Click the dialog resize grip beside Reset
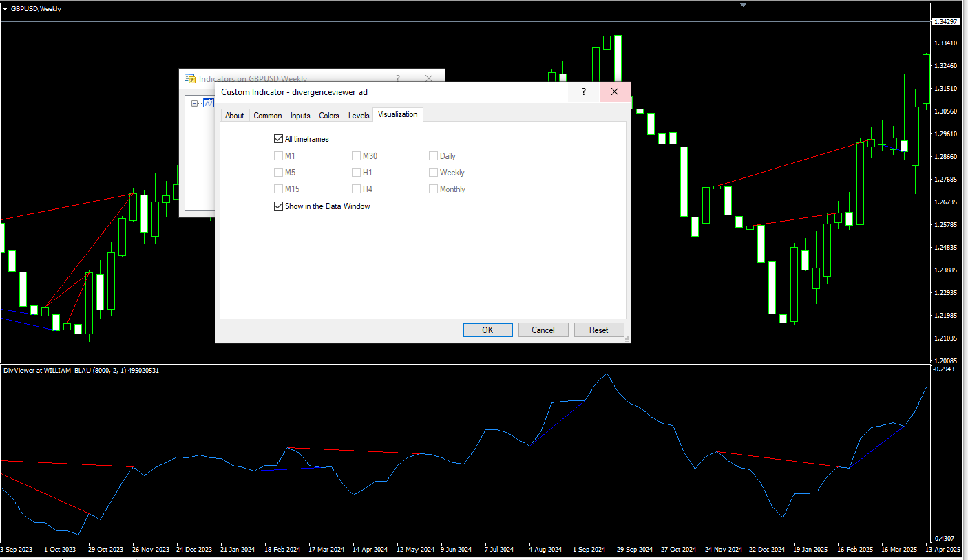This screenshot has height=560, width=968. point(627,339)
